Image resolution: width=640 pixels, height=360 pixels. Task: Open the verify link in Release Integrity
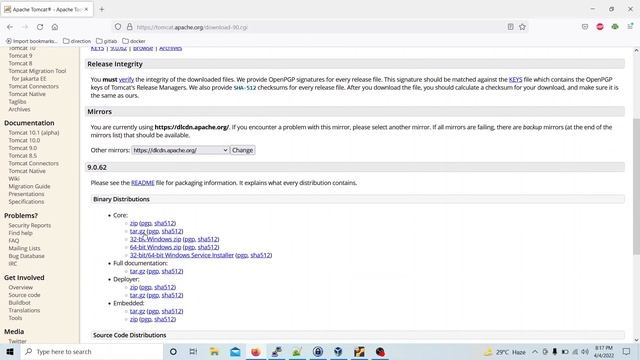click(126, 80)
